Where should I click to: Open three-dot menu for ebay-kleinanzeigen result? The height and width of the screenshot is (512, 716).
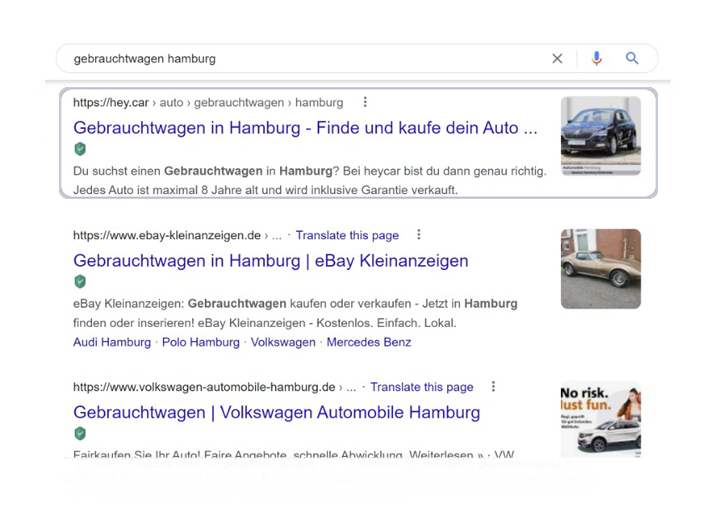419,234
